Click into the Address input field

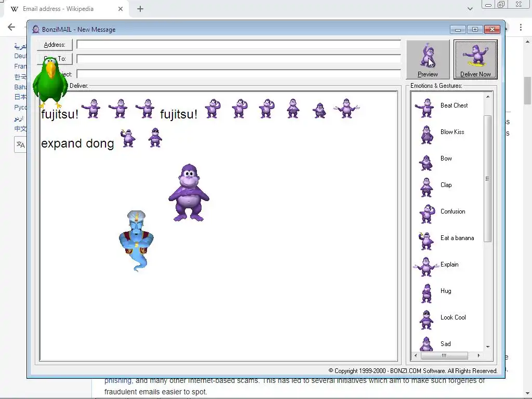[x=238, y=45]
